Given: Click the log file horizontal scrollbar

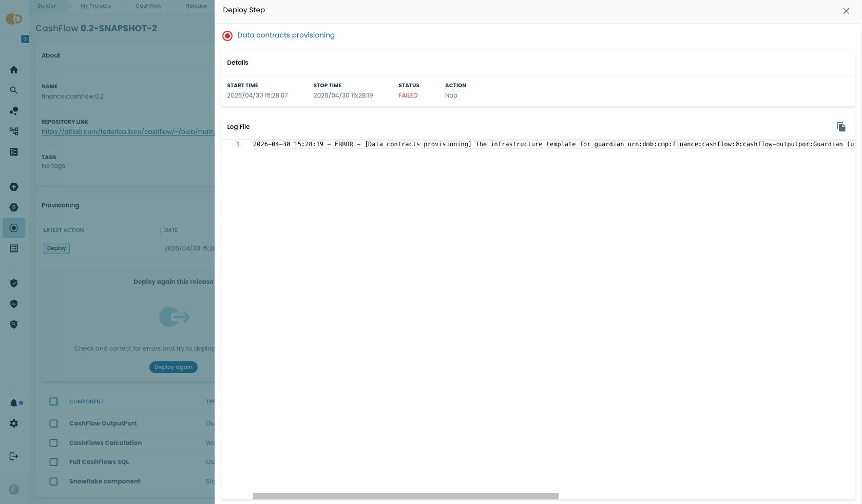Looking at the screenshot, I should coord(406,496).
